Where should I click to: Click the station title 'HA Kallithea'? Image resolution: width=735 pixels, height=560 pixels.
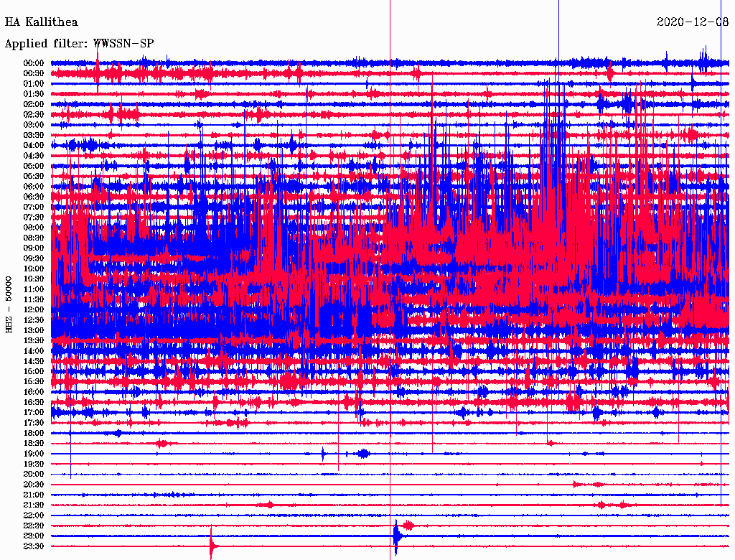[41, 22]
